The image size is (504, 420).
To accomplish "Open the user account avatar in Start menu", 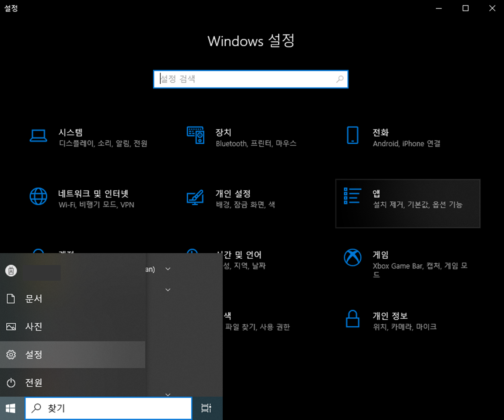I will (11, 270).
